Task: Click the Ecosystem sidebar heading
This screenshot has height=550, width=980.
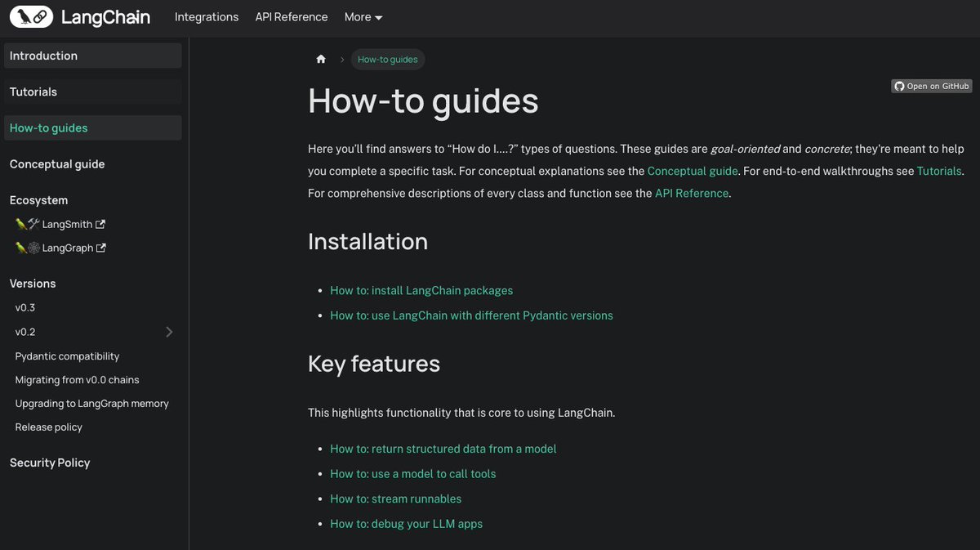Action: 38,200
